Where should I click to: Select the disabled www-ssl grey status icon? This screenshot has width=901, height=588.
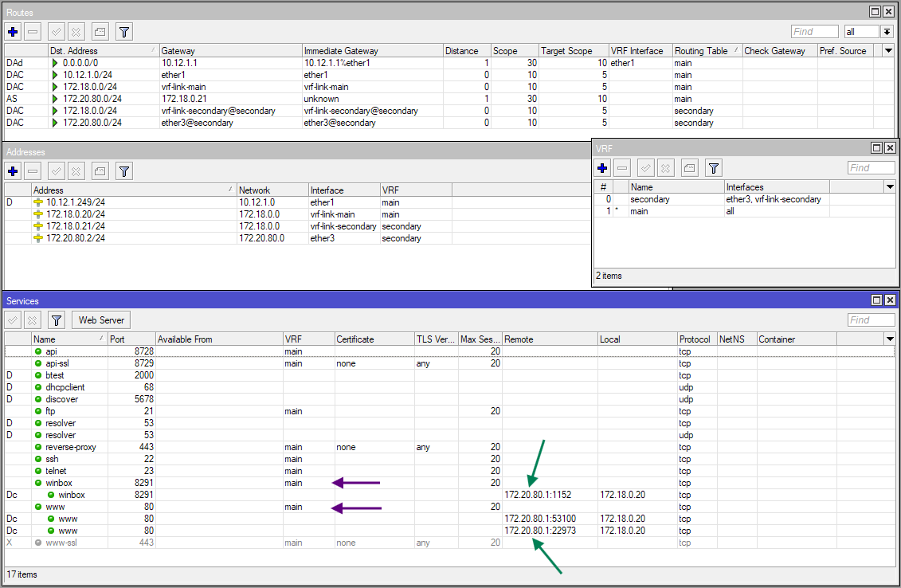(38, 543)
